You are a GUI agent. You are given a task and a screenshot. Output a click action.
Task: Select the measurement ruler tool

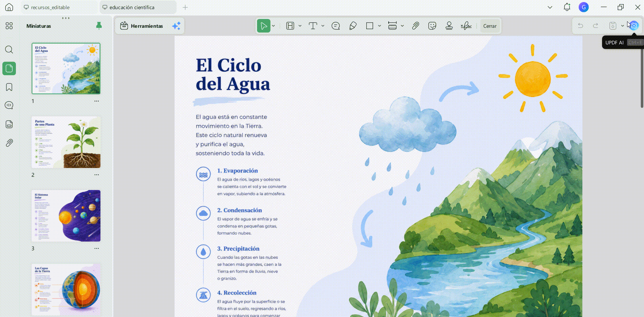(x=392, y=26)
